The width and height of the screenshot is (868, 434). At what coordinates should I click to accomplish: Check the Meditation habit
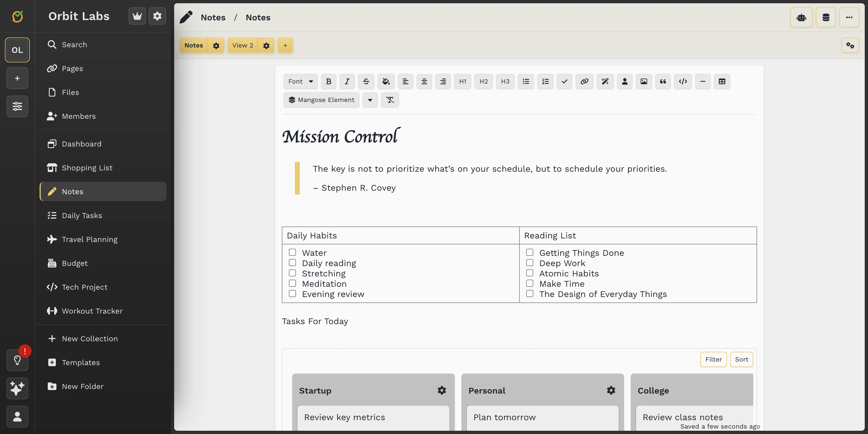pos(292,283)
